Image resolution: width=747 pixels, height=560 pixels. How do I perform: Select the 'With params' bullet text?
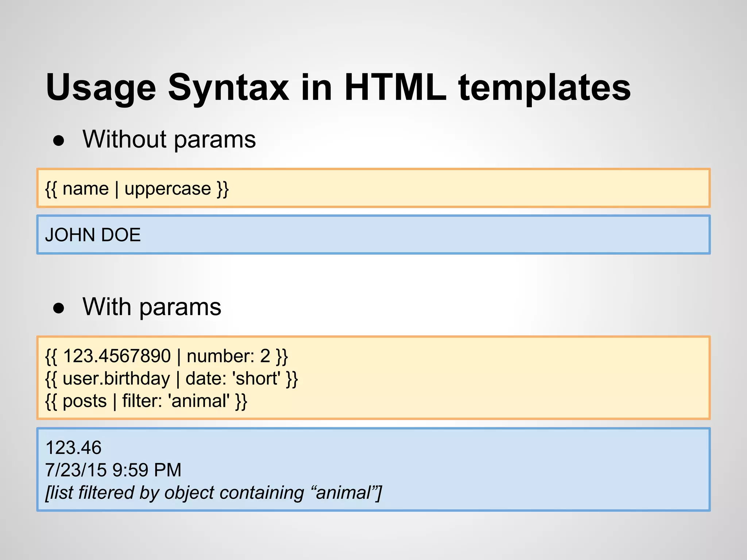click(x=152, y=307)
